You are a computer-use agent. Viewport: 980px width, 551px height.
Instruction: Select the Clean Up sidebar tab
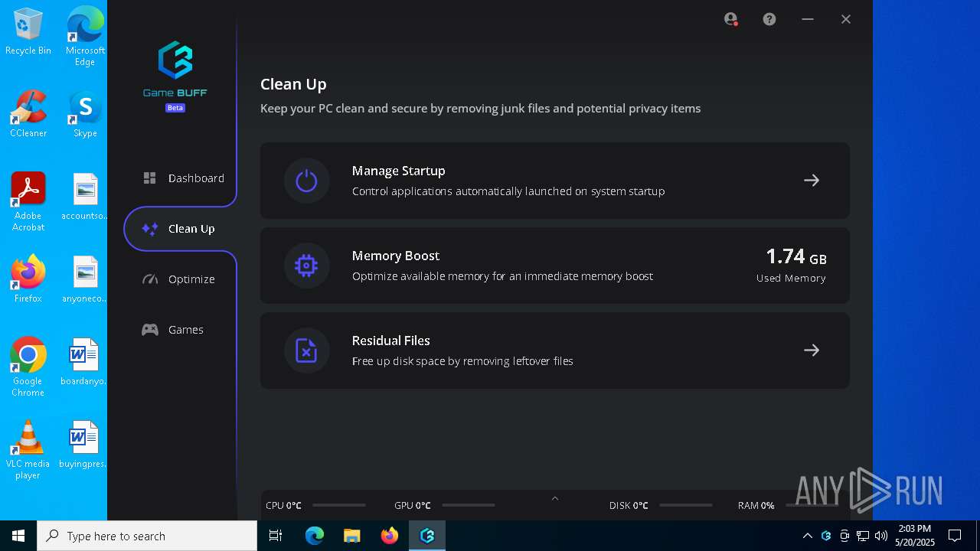(181, 229)
